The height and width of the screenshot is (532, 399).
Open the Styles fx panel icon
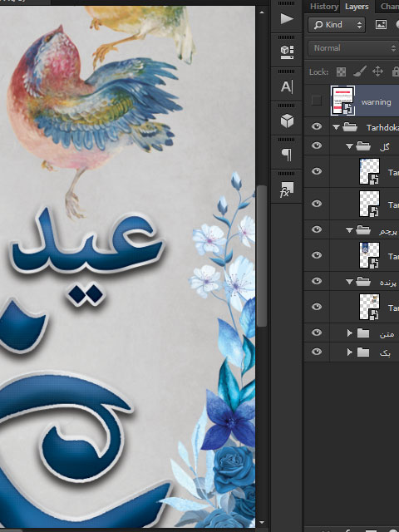[287, 190]
